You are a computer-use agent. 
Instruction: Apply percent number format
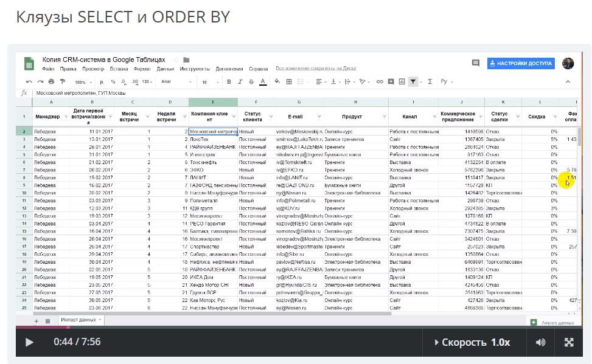113,82
